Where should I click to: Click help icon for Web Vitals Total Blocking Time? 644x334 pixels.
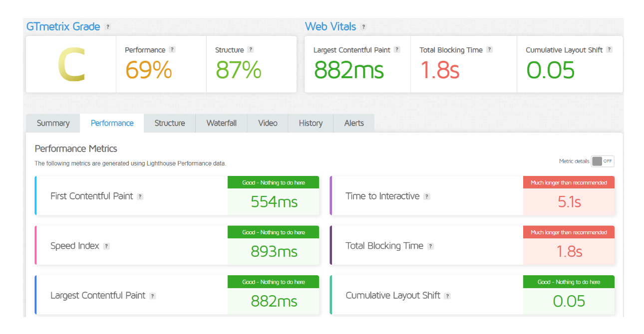[x=489, y=49]
